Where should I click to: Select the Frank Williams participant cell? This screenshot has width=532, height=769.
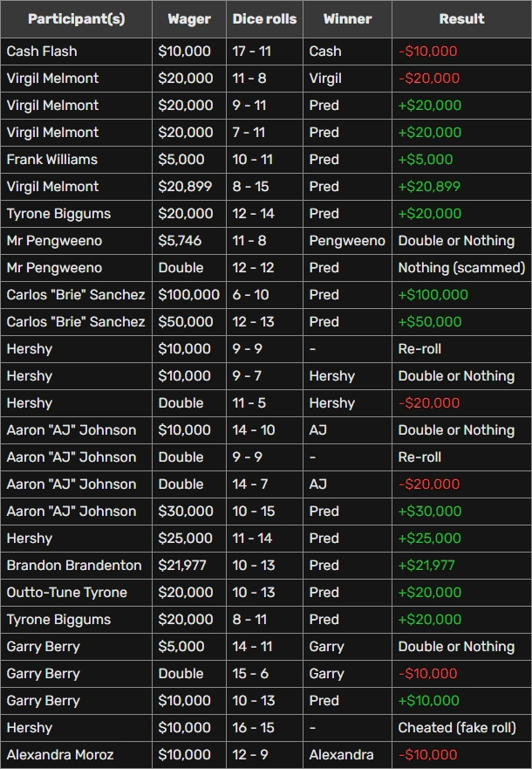pyautogui.click(x=51, y=160)
